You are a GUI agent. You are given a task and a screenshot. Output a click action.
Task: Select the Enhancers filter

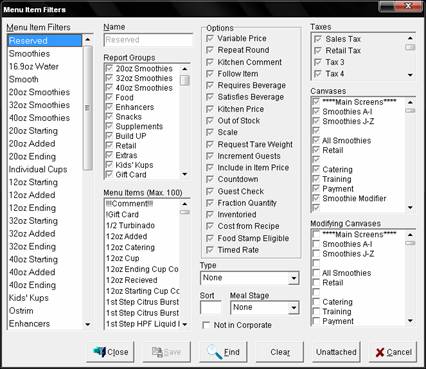point(45,323)
